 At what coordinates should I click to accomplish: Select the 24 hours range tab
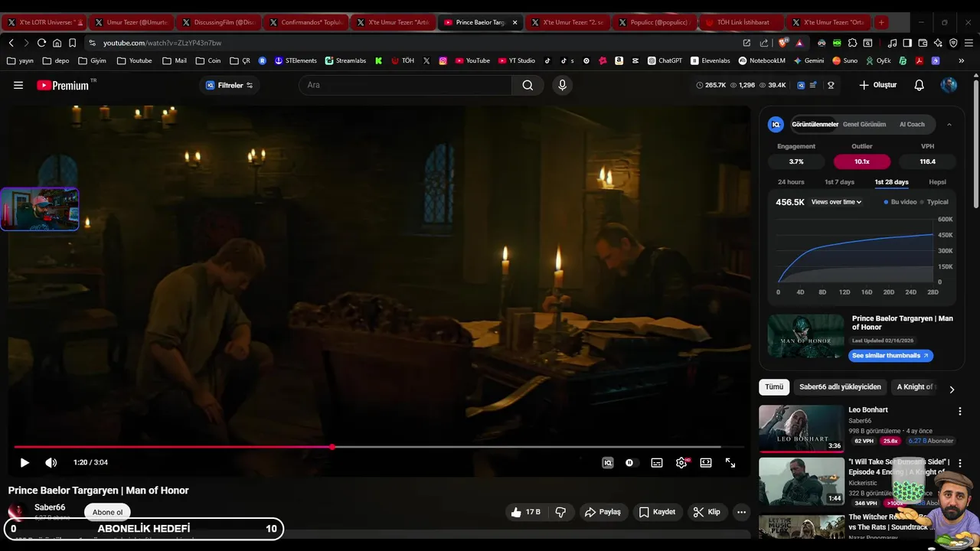point(791,182)
